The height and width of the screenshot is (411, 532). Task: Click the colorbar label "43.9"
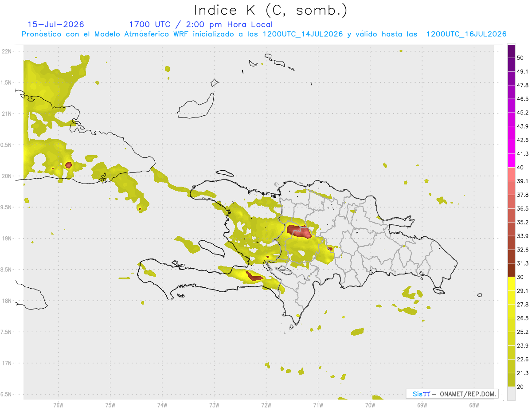tap(523, 126)
